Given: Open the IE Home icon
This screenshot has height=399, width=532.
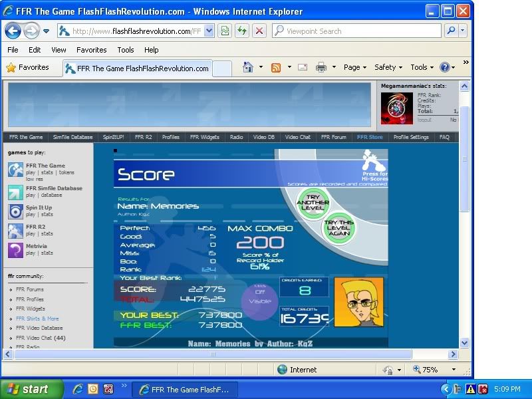Looking at the screenshot, I should pos(248,67).
